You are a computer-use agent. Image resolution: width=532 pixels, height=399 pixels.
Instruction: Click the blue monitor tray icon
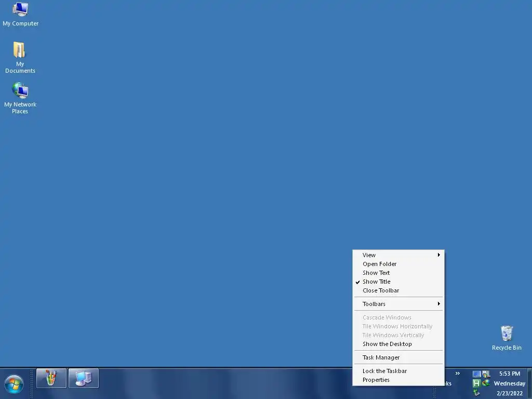pyautogui.click(x=476, y=374)
